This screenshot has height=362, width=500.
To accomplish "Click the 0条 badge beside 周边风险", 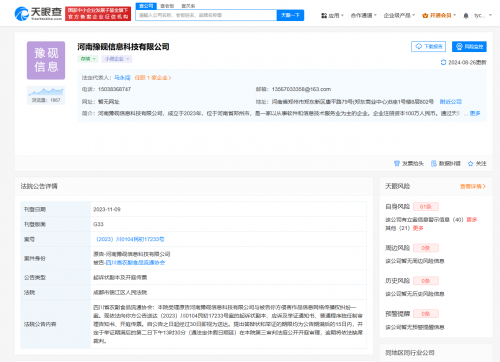I will tap(426, 248).
